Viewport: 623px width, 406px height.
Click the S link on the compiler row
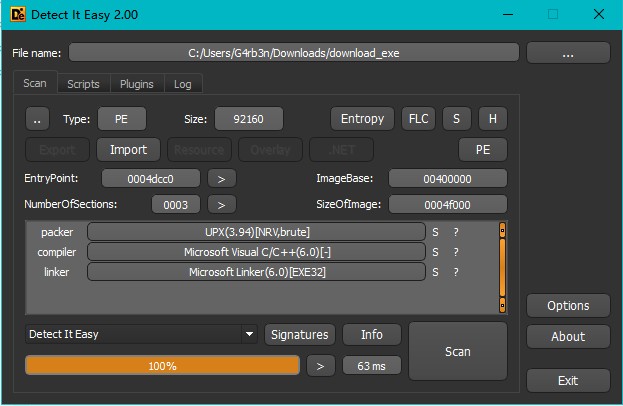point(435,252)
